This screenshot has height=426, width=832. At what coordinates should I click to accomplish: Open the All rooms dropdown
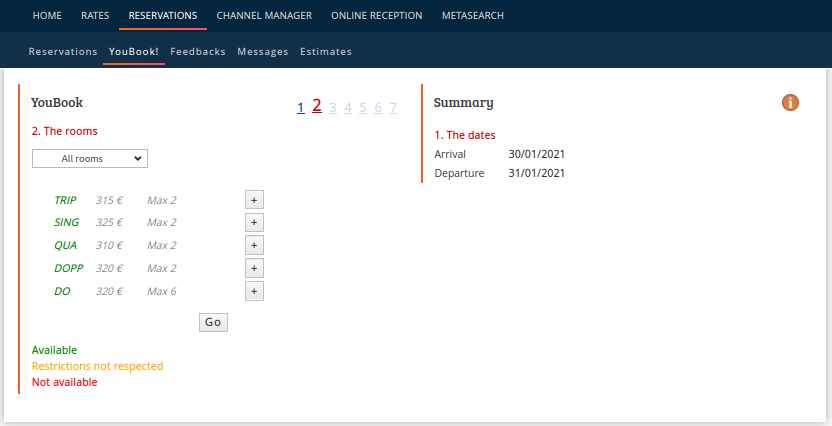(90, 158)
